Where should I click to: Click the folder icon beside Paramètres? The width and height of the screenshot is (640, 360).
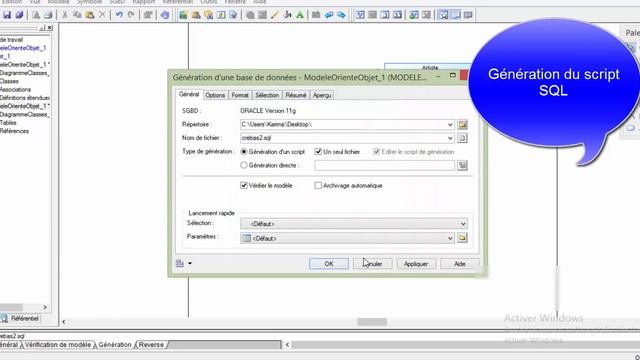coord(462,238)
